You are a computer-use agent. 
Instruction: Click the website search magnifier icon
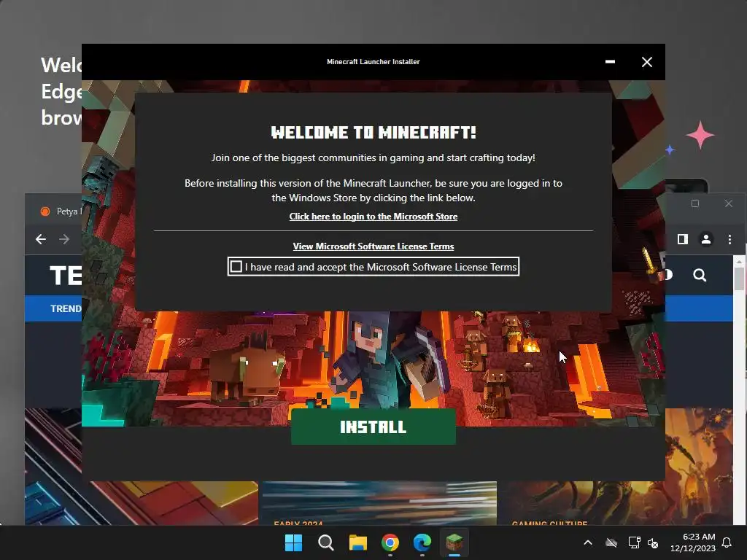pyautogui.click(x=700, y=275)
